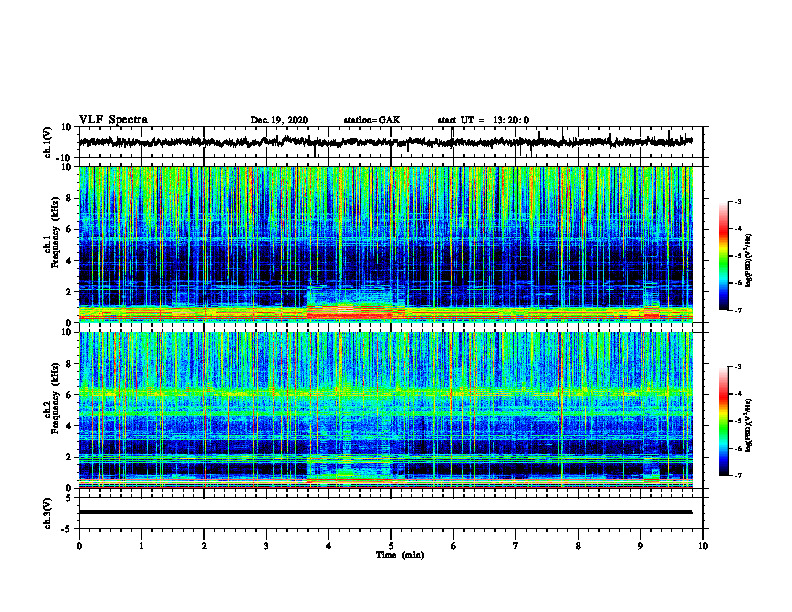
Task: Click the "ch.3(V)" axis label
Action: click(x=48, y=513)
